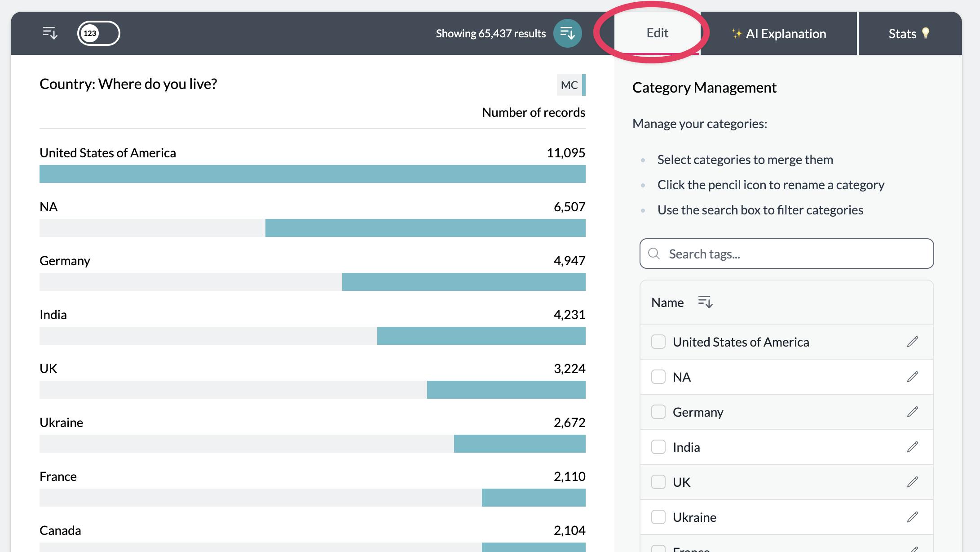
Task: Check the United States of America checkbox
Action: pos(658,342)
